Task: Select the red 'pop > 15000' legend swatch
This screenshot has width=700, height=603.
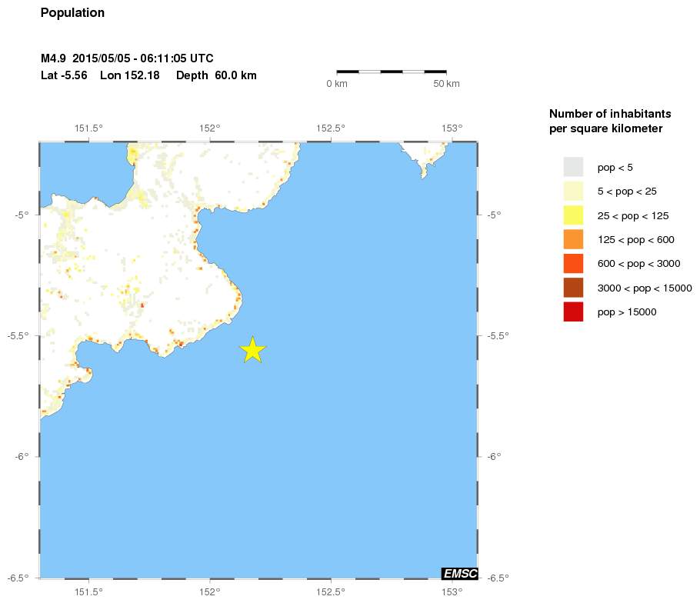Action: point(573,311)
